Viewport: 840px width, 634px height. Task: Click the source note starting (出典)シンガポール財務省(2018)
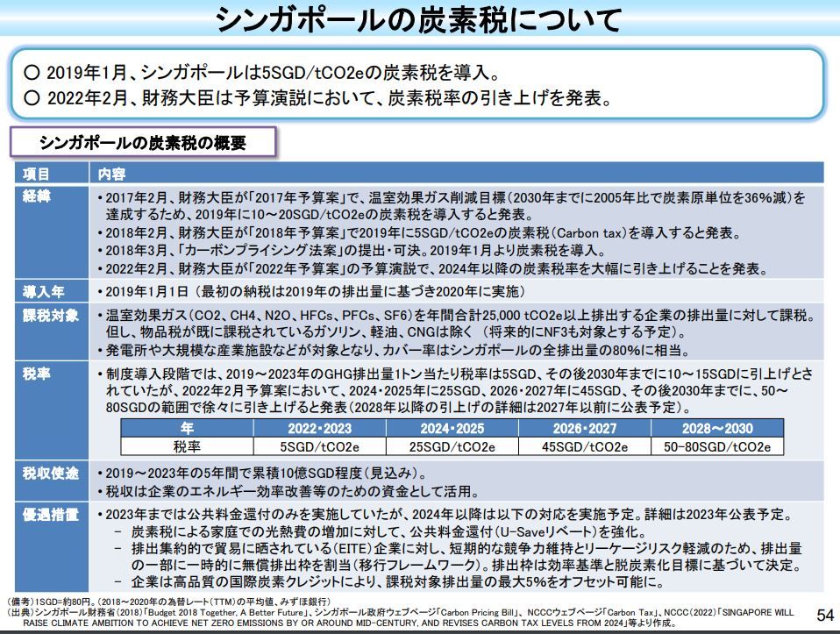[401, 612]
